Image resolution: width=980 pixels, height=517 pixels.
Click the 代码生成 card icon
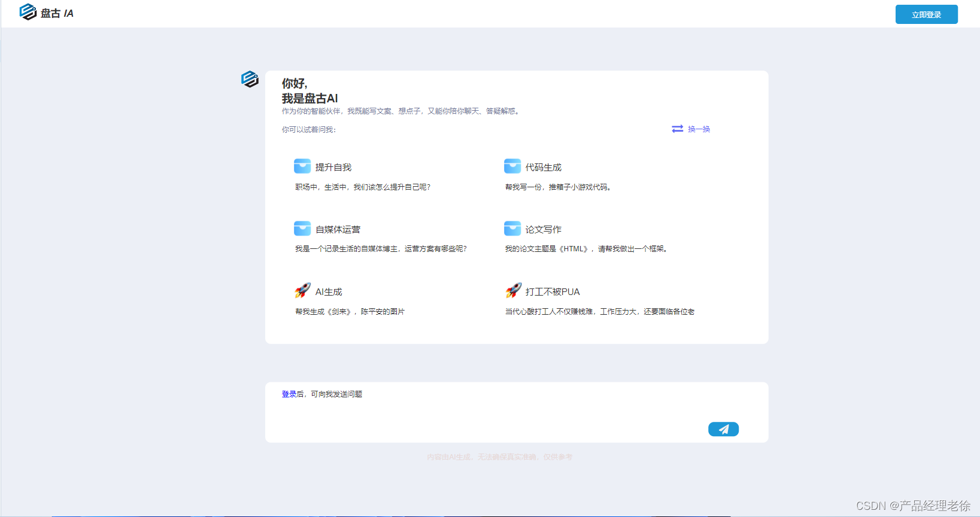[512, 166]
